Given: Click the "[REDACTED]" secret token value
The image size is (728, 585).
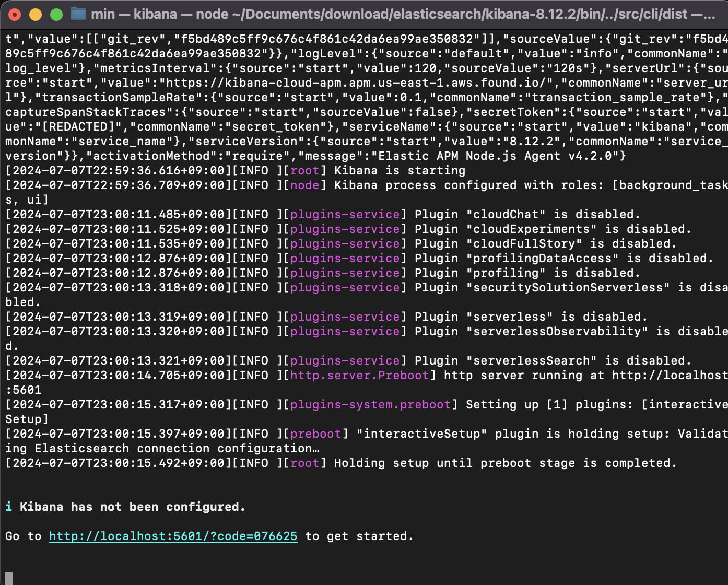Looking at the screenshot, I should click(78, 127).
